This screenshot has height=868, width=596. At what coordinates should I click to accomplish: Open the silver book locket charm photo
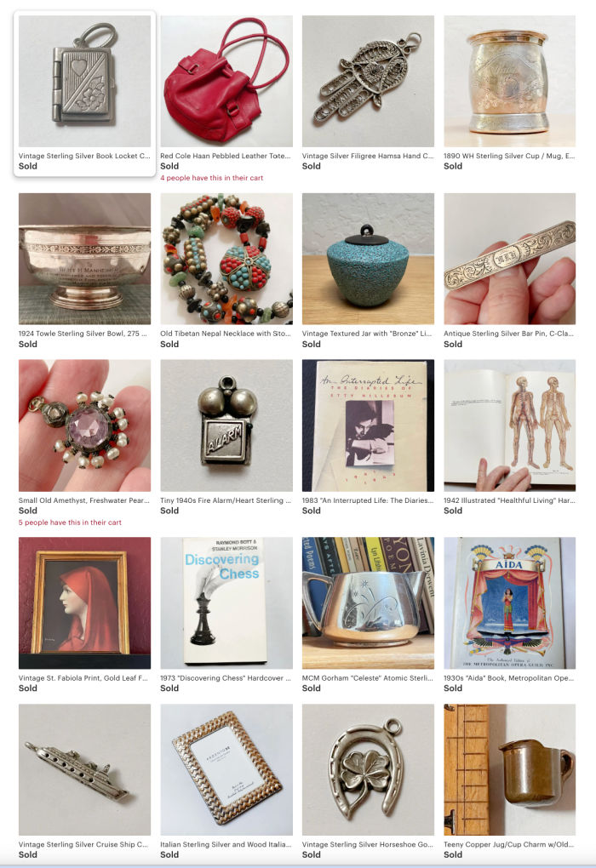tap(84, 81)
